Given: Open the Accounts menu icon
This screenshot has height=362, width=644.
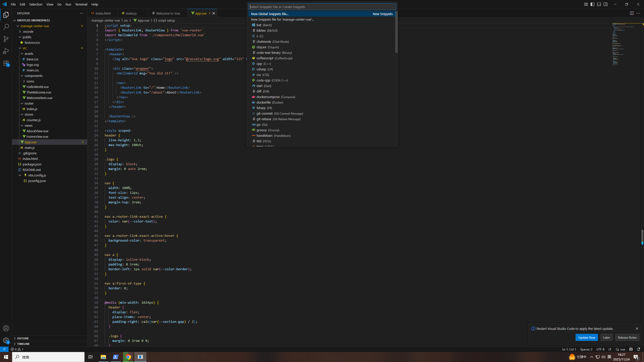Looking at the screenshot, I should [6, 328].
